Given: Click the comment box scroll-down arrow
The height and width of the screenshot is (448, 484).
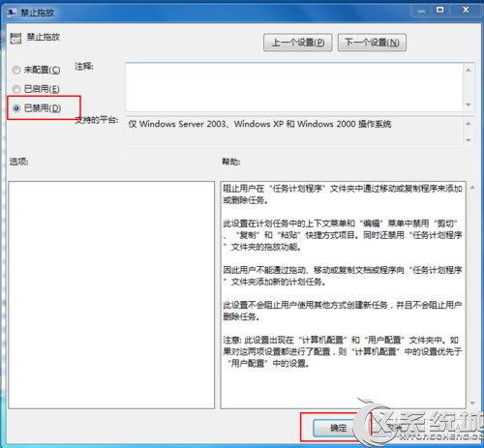Looking at the screenshot, I should [x=469, y=105].
